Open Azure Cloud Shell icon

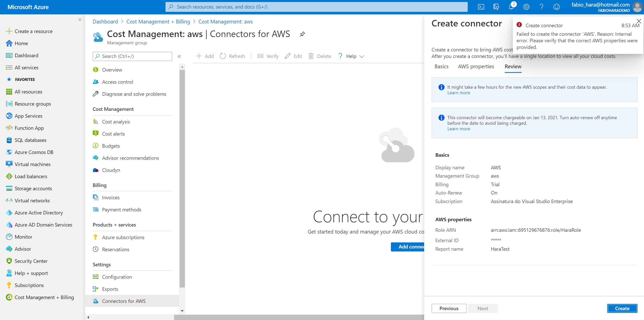481,7
